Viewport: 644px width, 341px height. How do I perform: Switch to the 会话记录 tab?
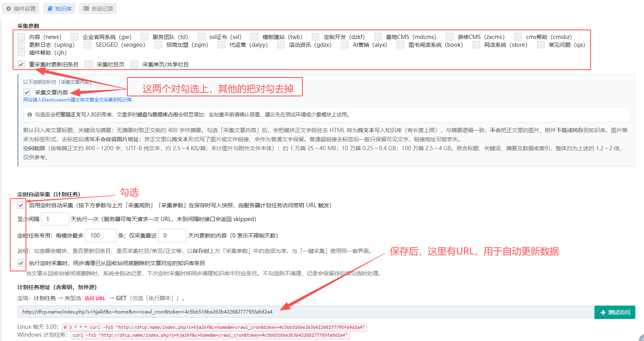(x=98, y=9)
